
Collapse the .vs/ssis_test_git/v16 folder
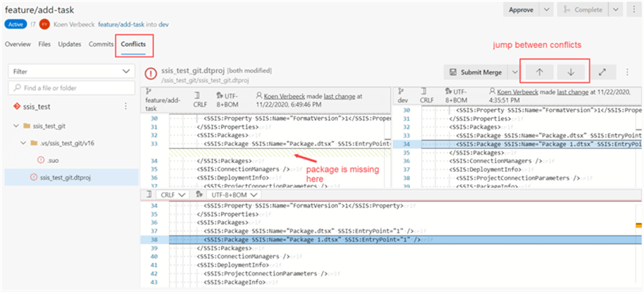22,143
